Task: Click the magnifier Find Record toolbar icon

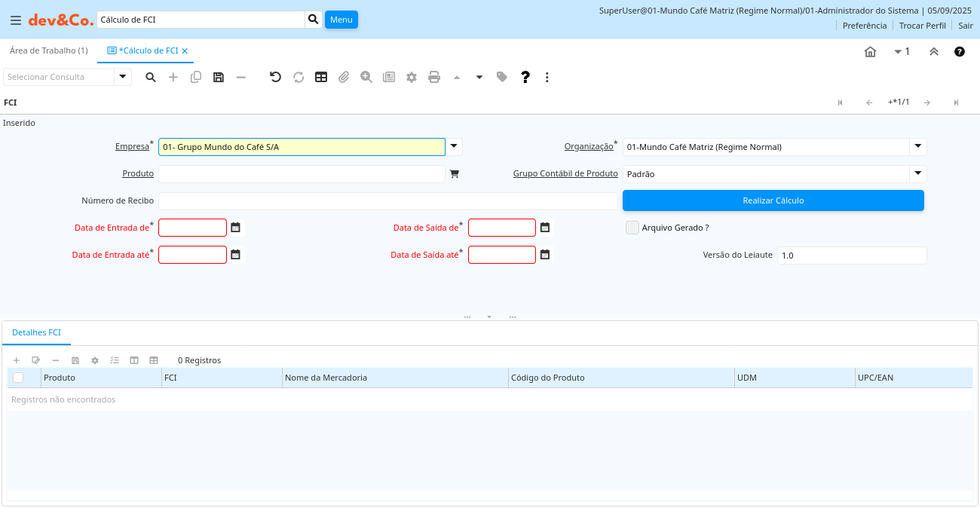Action: [151, 77]
